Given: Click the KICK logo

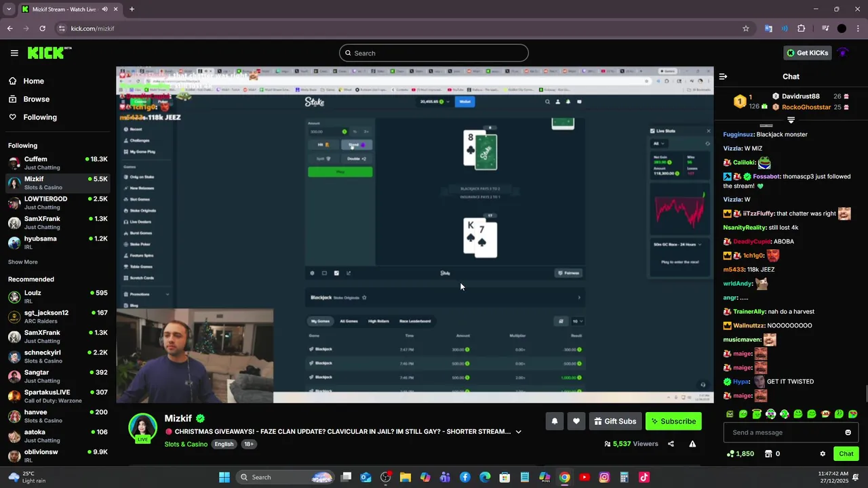Looking at the screenshot, I should 49,53.
